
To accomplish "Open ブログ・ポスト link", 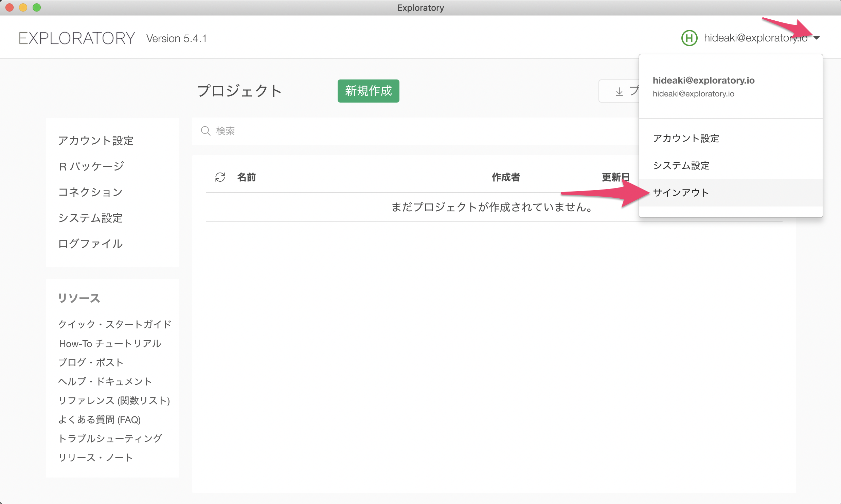I will point(91,362).
